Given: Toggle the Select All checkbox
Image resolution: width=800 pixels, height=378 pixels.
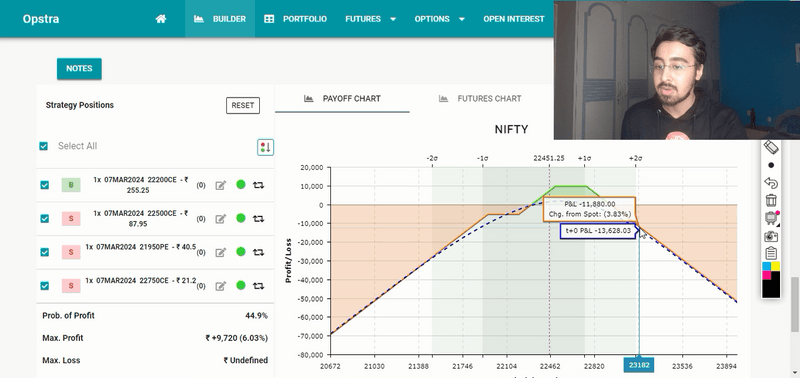Looking at the screenshot, I should [43, 146].
